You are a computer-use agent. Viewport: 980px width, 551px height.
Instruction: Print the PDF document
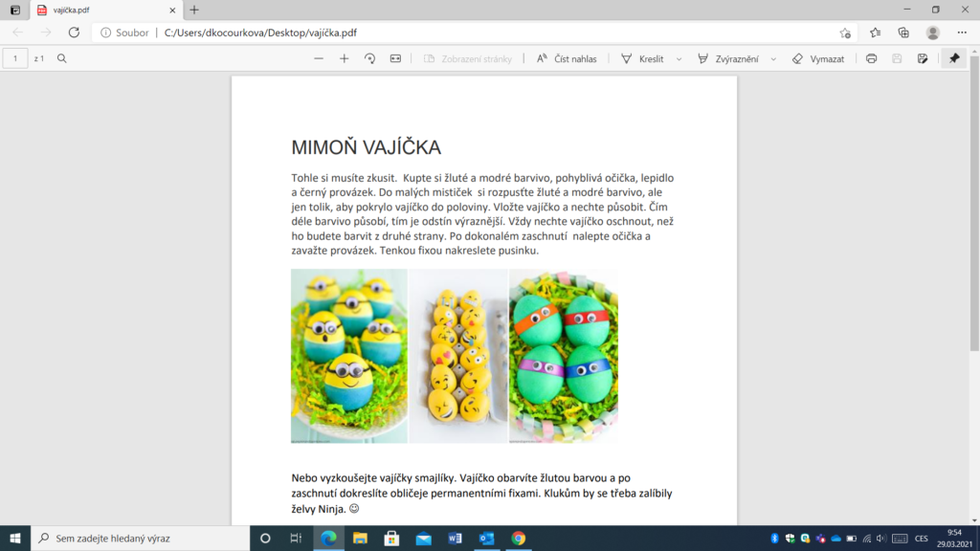click(x=871, y=58)
